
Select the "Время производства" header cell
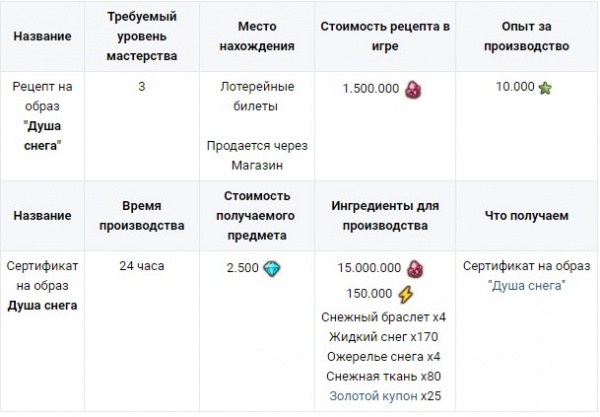pyautogui.click(x=142, y=215)
